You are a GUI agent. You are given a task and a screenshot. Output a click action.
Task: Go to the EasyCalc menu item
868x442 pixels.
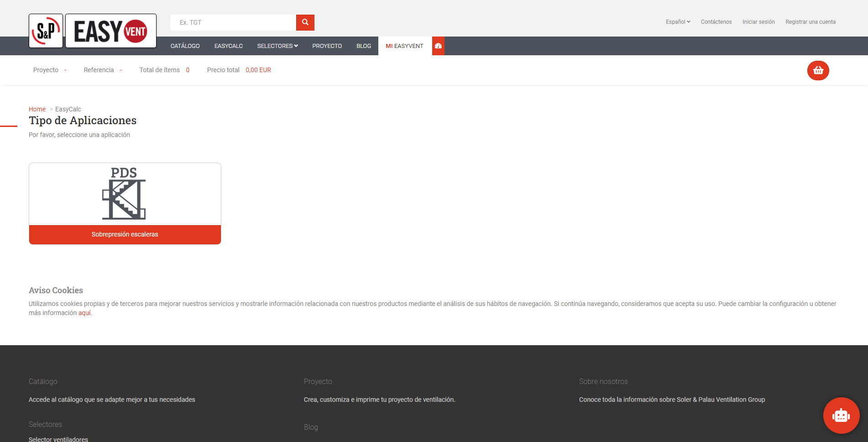point(228,46)
